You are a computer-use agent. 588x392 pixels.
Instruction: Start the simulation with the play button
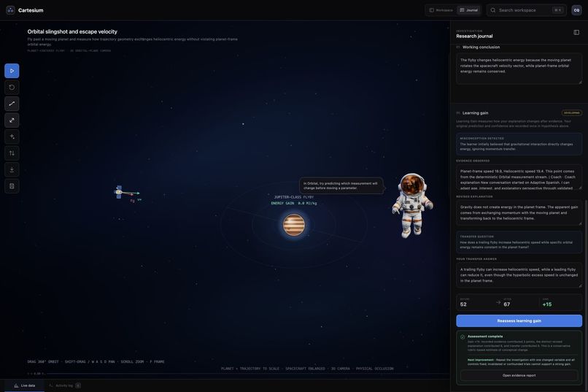12,71
